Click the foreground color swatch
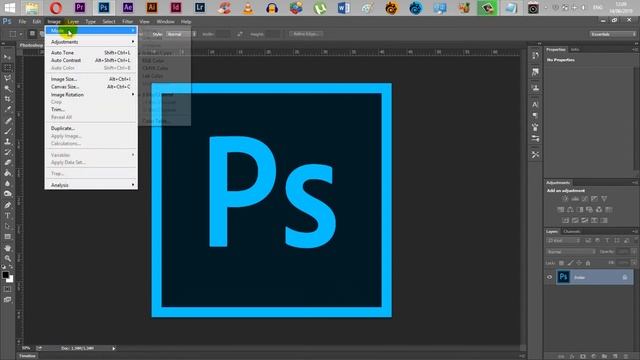 pos(5,275)
